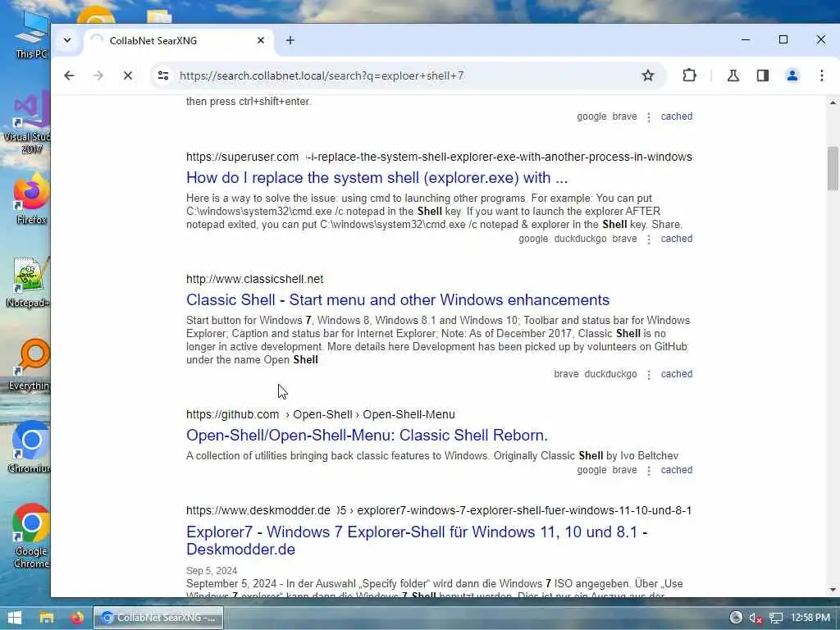840x630 pixels.
Task: Click cached link for the Open-Shell GitHub result
Action: pos(676,470)
